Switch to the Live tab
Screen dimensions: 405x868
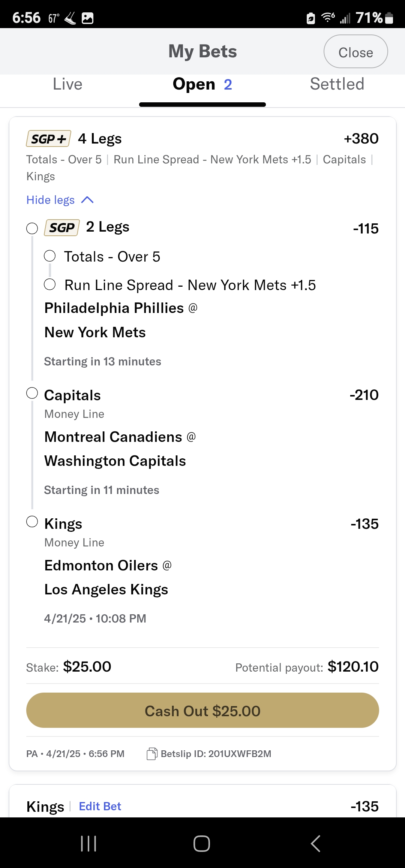[x=67, y=84]
